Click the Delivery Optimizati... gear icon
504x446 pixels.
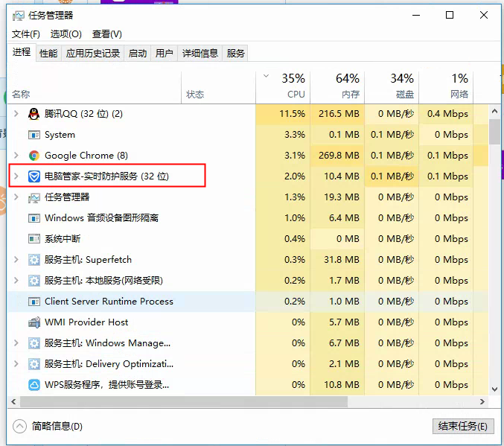34,364
